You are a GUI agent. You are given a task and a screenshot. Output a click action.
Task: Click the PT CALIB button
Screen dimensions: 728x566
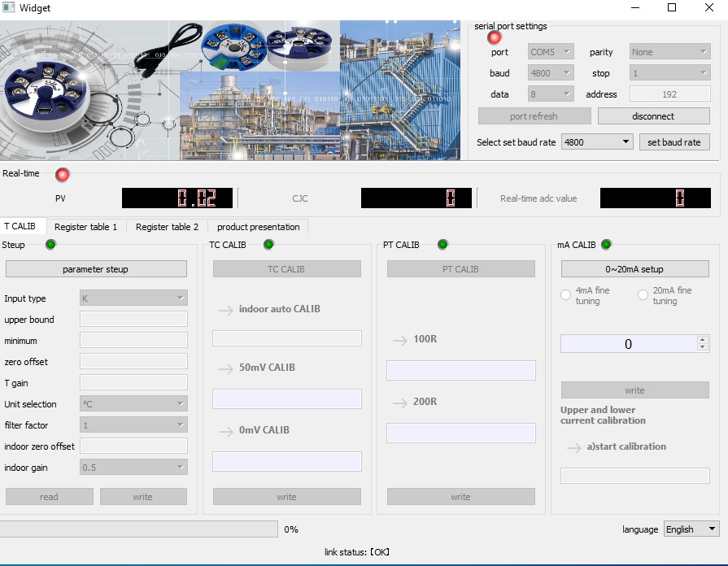coord(461,269)
